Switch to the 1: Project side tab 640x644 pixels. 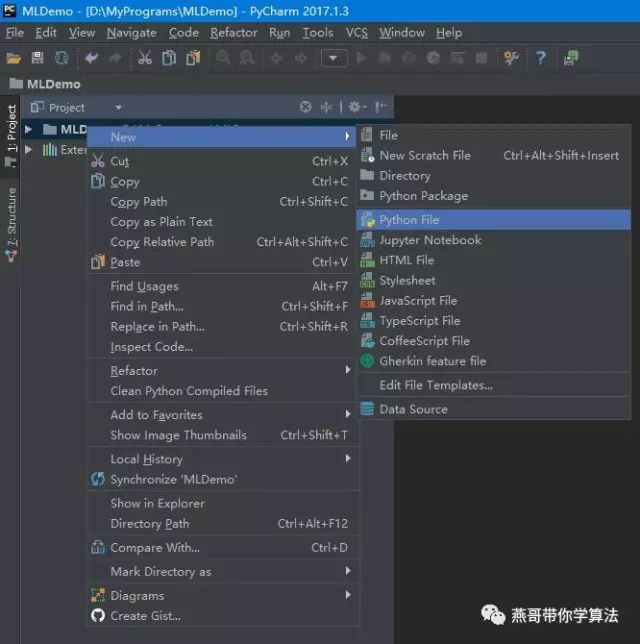(x=11, y=136)
